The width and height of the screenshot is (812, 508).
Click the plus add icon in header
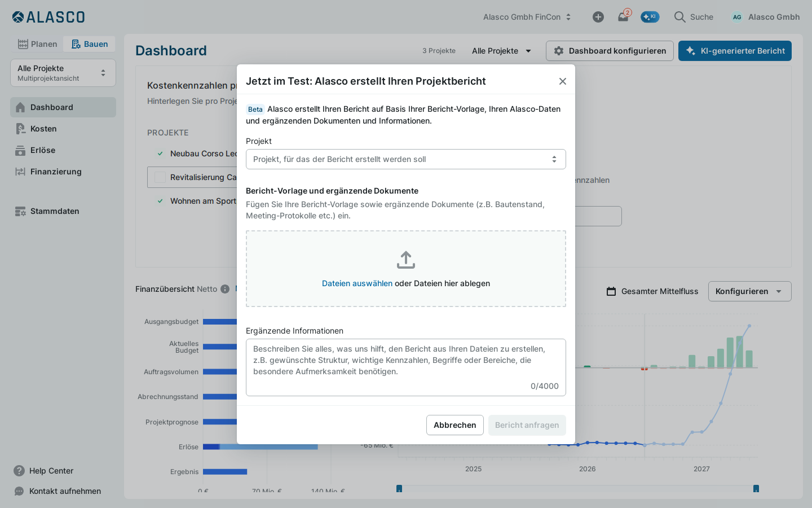pos(598,17)
